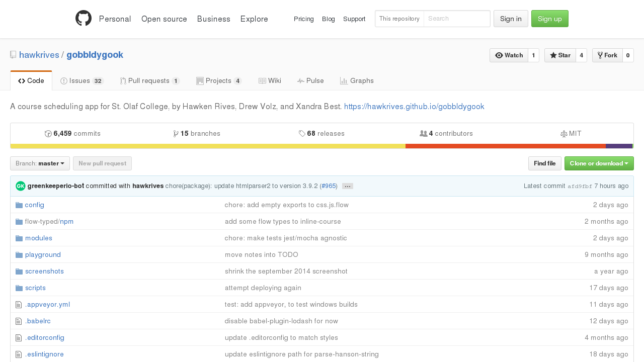Click the GitHub octocat logo

tap(84, 19)
